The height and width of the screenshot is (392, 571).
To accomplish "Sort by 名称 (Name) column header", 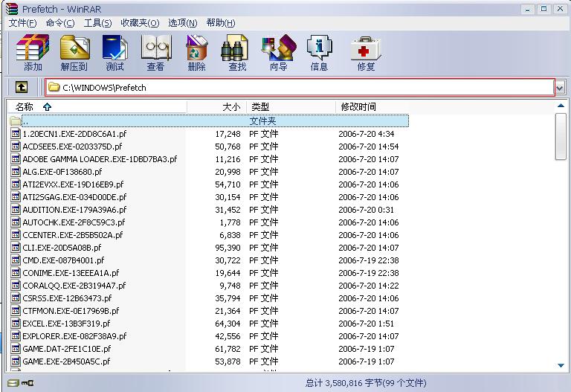I will pyautogui.click(x=97, y=107).
